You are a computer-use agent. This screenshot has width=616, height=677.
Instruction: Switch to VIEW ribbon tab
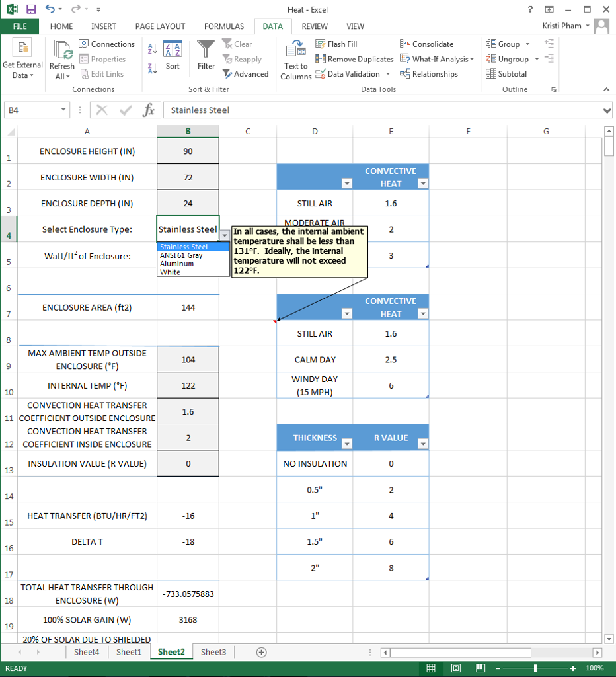[x=356, y=26]
